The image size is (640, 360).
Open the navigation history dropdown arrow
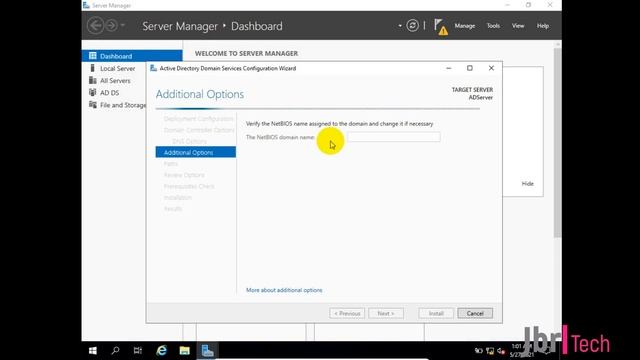coord(122,26)
